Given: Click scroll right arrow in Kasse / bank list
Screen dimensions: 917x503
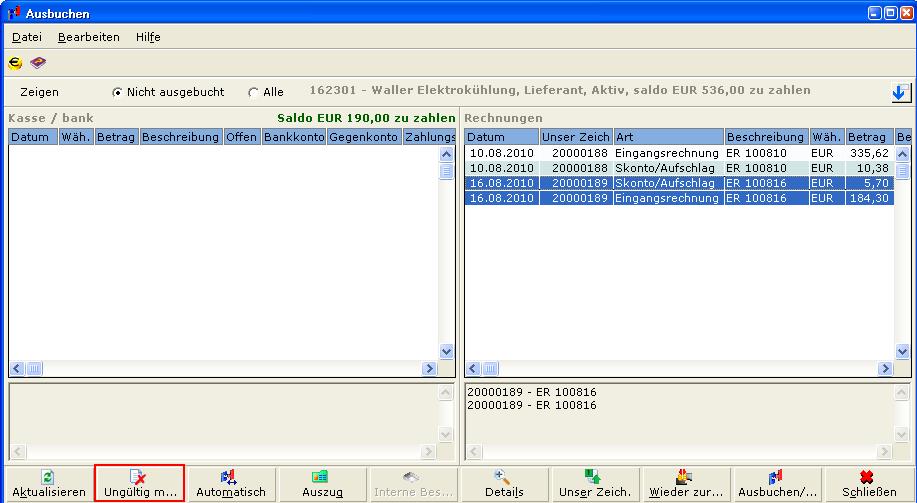Looking at the screenshot, I should (x=429, y=368).
